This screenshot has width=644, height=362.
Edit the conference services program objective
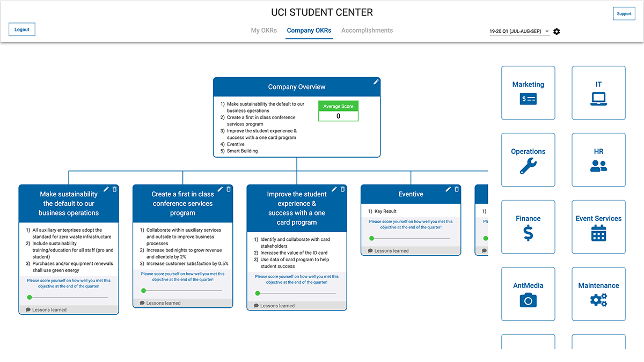(220, 189)
